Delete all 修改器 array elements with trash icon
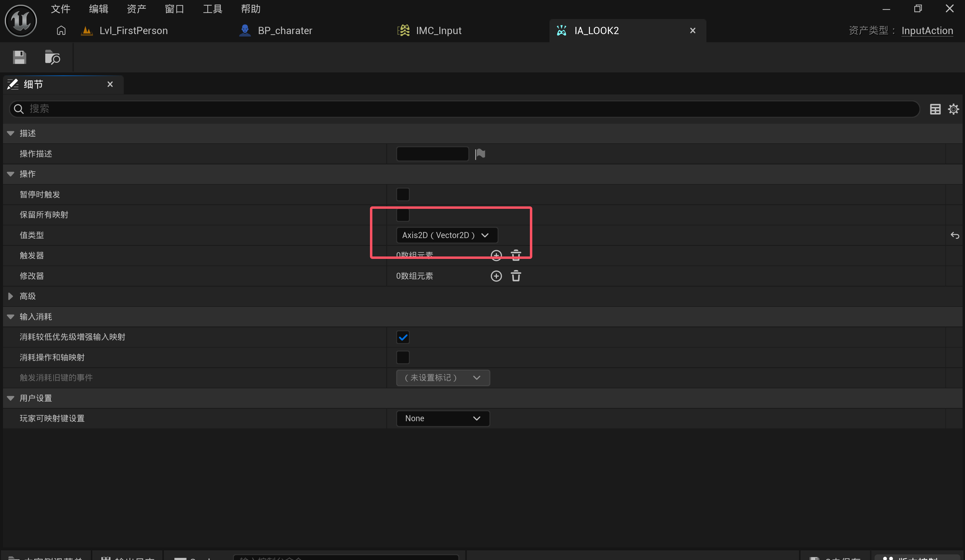The height and width of the screenshot is (560, 965). click(516, 276)
